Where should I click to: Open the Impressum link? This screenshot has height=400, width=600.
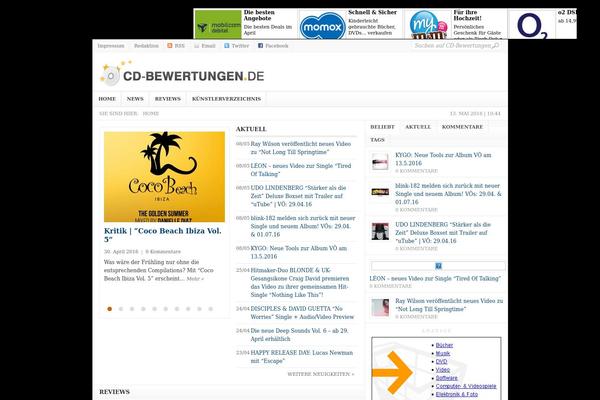(111, 46)
